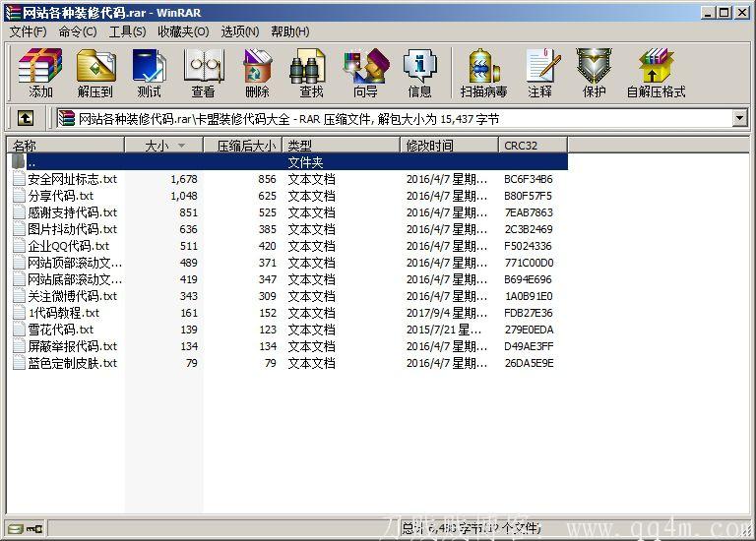Sort by the 名称 column header

click(66, 145)
